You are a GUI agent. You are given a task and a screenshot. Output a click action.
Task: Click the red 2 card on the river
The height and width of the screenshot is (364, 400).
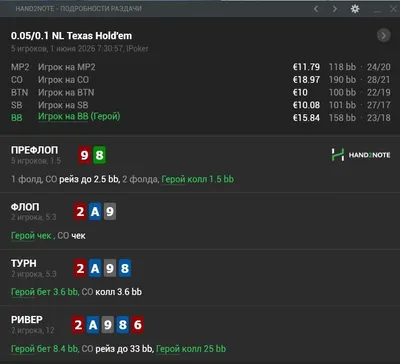point(78,324)
